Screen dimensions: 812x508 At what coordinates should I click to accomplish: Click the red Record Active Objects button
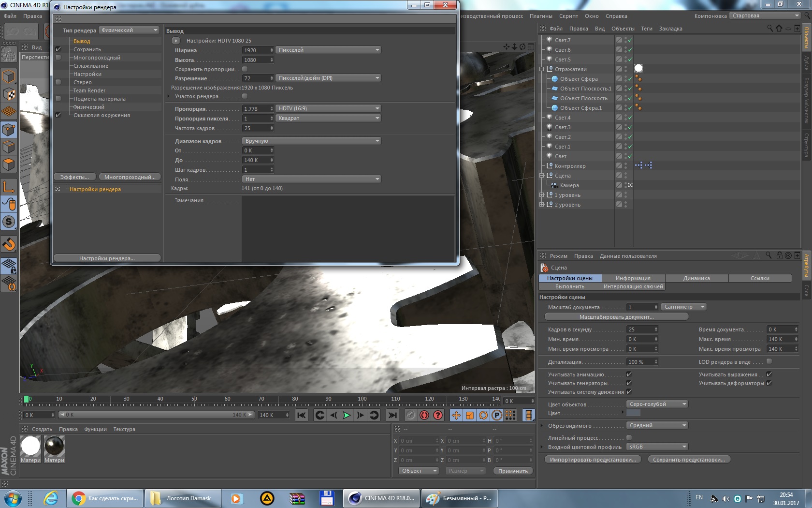(x=424, y=415)
